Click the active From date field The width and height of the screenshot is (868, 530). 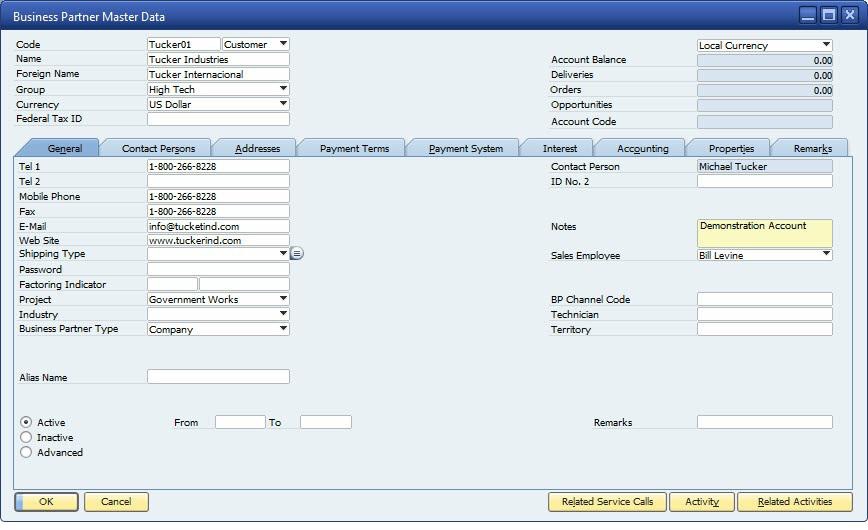(x=240, y=422)
